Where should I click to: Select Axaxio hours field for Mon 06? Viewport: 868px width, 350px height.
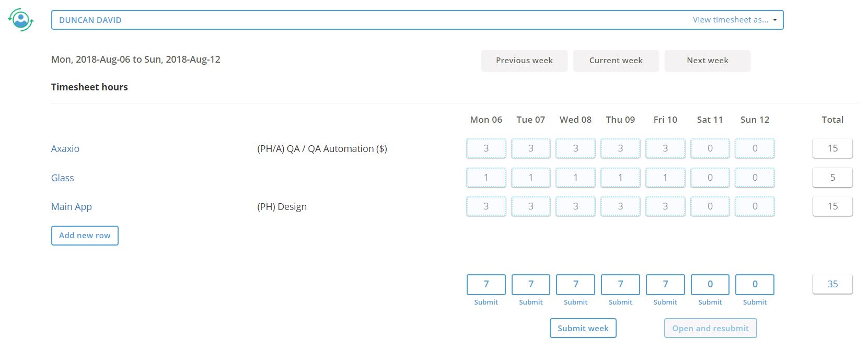pyautogui.click(x=486, y=148)
